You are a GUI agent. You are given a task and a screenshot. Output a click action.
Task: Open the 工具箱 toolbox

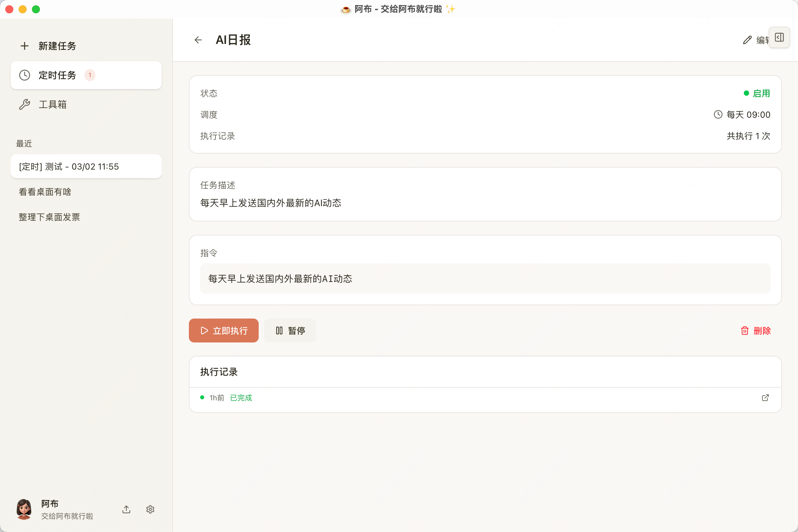(x=53, y=104)
